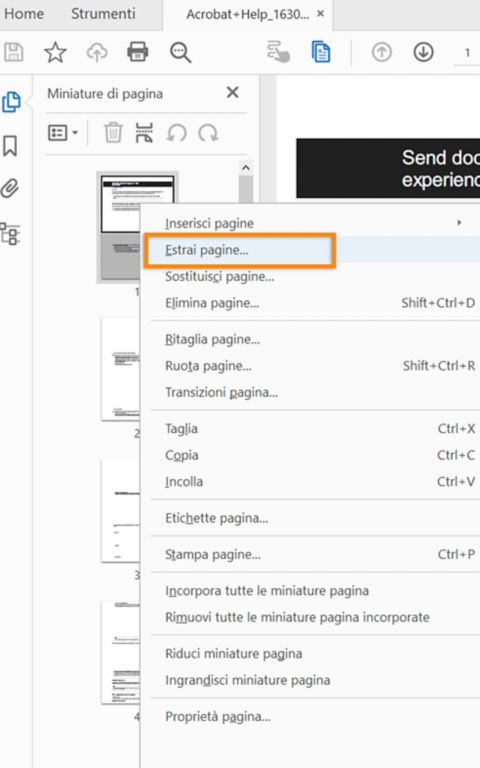480x768 pixels.
Task: Select the Acrobat+Help document tab
Action: click(247, 14)
